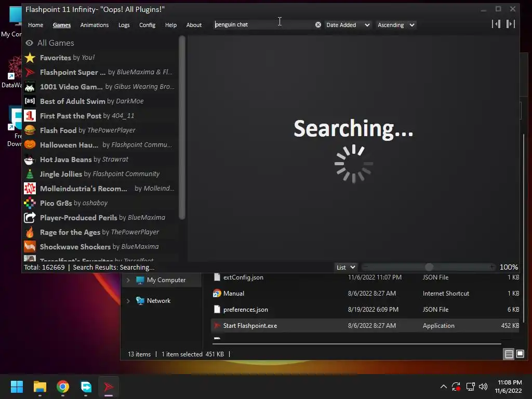Click the thumbnail scale slider handle
The width and height of the screenshot is (532, 399).
429,268
